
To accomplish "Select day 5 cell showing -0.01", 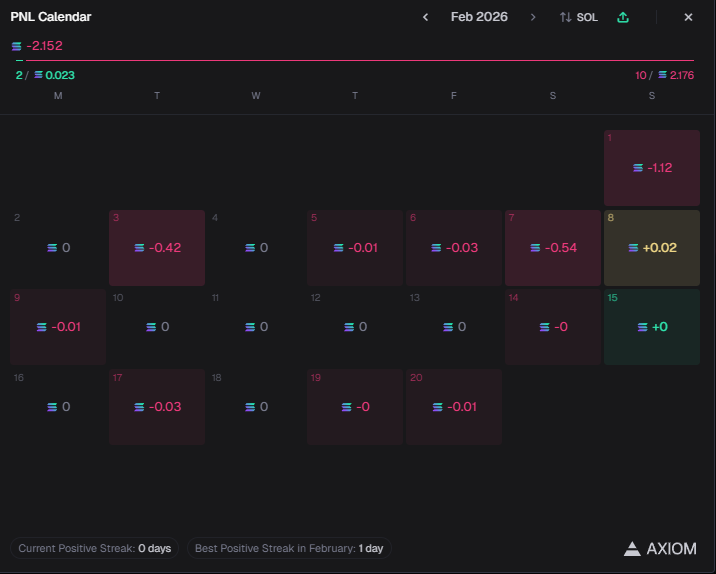I will click(x=355, y=248).
